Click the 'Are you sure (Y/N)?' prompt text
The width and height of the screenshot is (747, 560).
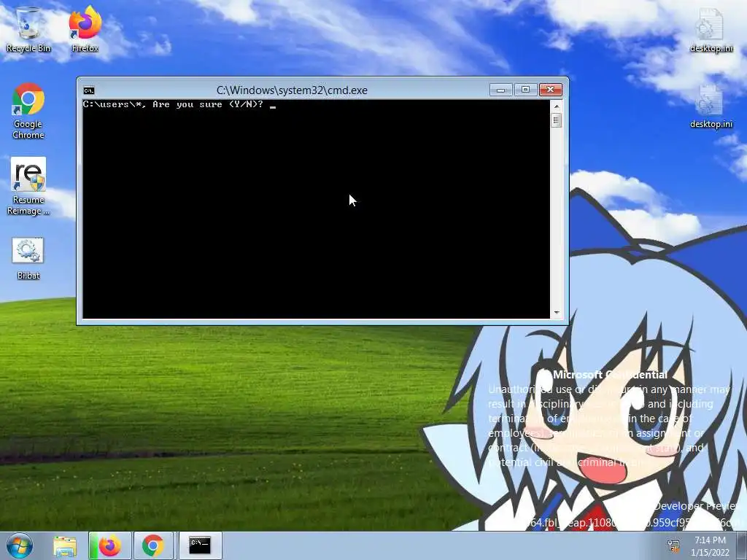[208, 104]
